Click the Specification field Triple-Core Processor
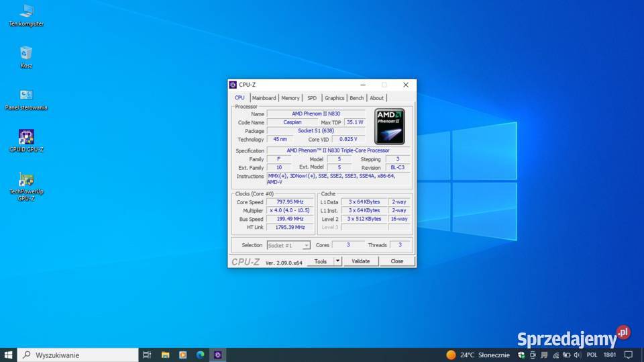Image resolution: width=644 pixels, height=362 pixels. tap(338, 150)
